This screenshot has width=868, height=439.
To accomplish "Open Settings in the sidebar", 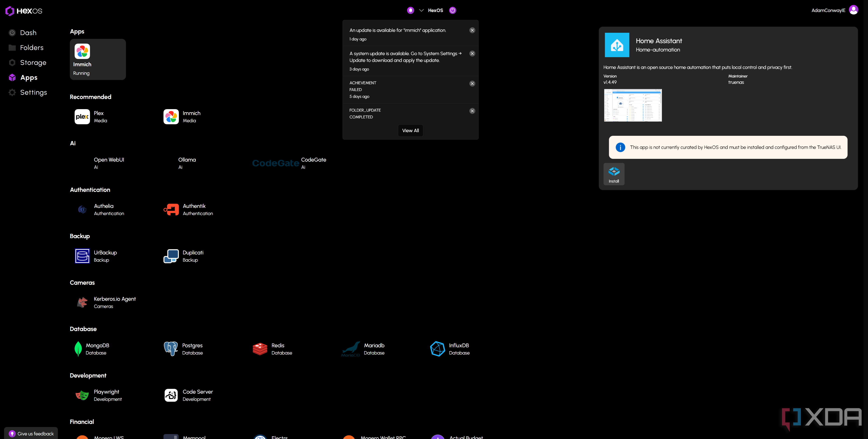I will (28, 92).
